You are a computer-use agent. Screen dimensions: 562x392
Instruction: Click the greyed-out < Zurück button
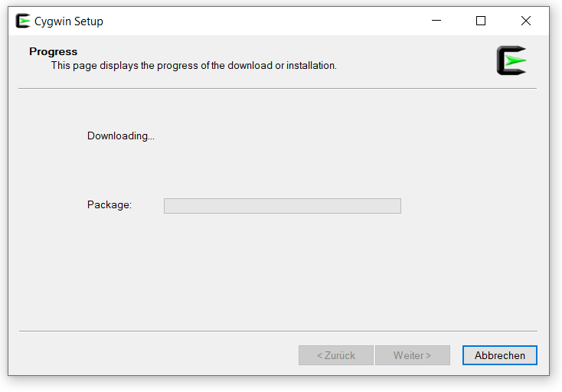336,355
